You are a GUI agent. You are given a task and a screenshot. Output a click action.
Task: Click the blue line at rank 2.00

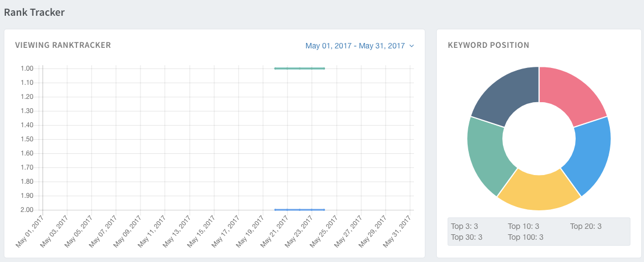299,210
